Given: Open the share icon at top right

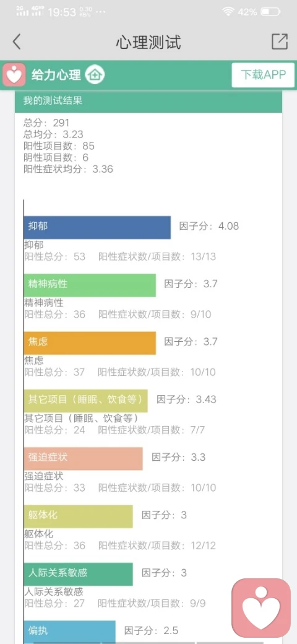Looking at the screenshot, I should [279, 41].
